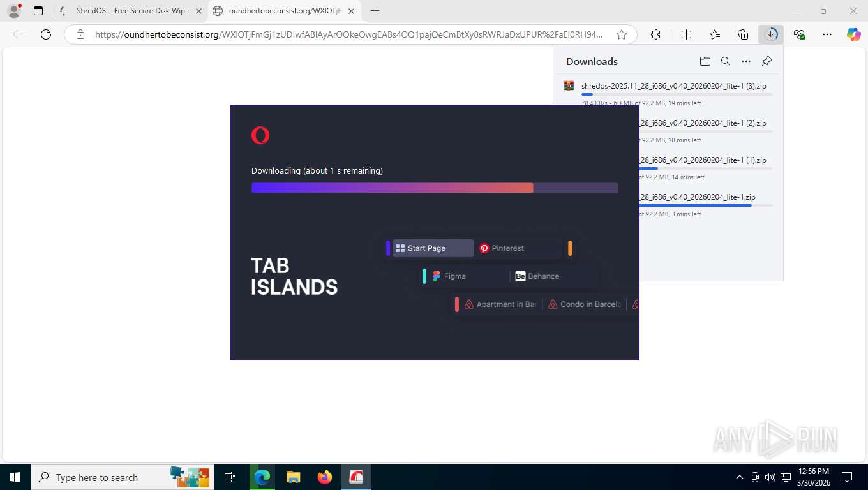Toggle the Downloads toolbar button
This screenshot has height=490, width=868.
click(771, 34)
